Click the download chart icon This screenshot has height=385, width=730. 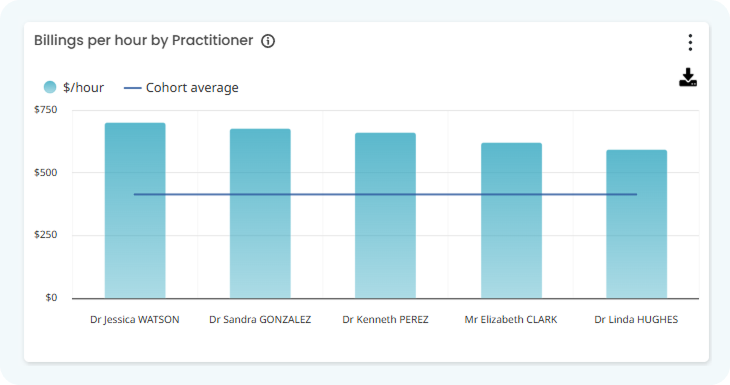[x=688, y=77]
